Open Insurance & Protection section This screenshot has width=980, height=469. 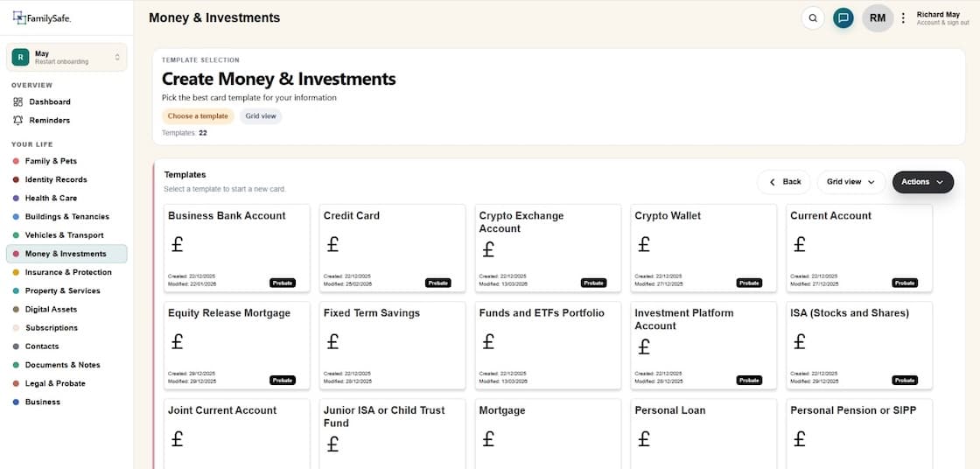point(68,272)
